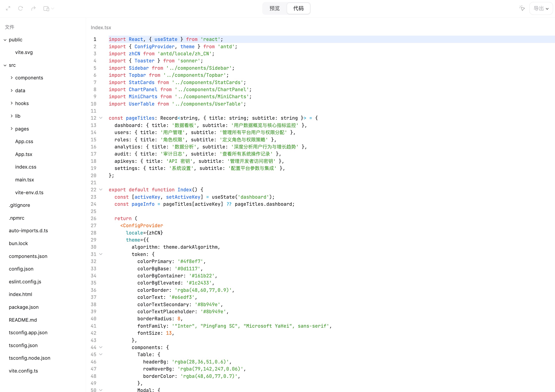
Task: Open vite-env.d.ts file
Action: [29, 192]
